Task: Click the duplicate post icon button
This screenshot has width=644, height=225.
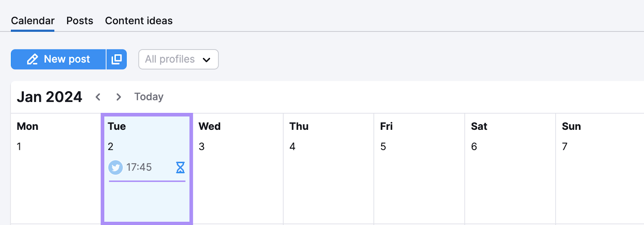Action: click(117, 59)
